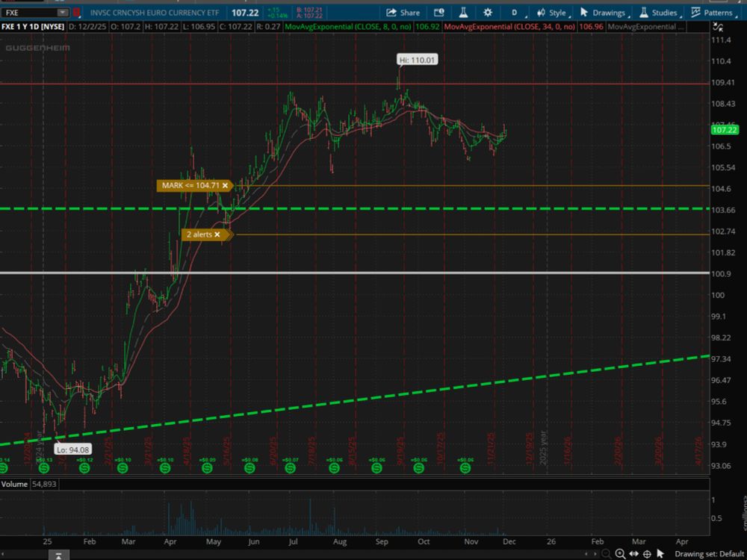The width and height of the screenshot is (747, 560).
Task: Click the Jul label on time axis
Action: pos(293,541)
